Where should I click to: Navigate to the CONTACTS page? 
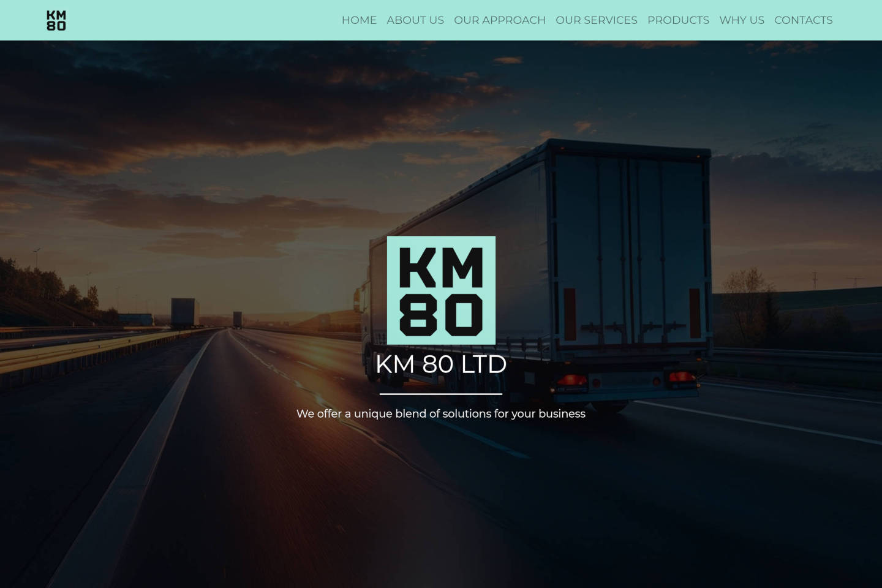(x=803, y=20)
